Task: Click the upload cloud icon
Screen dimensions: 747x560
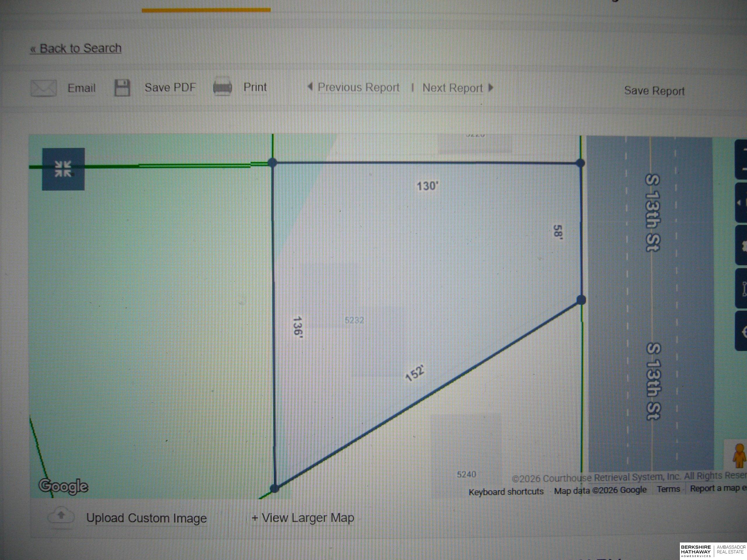Action: tap(61, 516)
